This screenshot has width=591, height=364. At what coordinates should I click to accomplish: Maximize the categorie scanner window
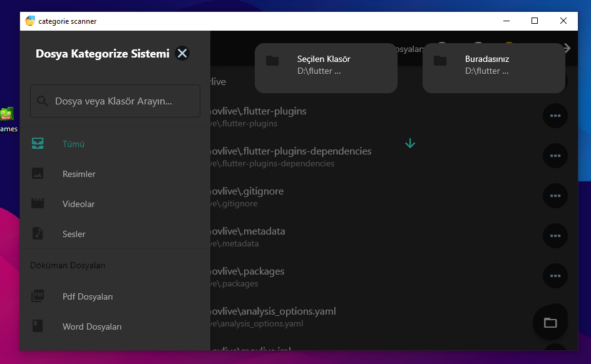(x=535, y=21)
